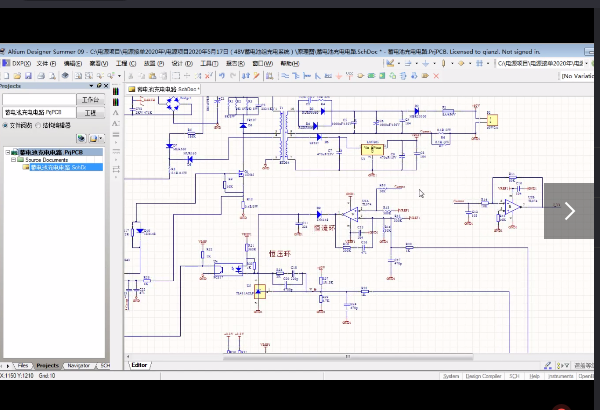Click the horizontal scrollbar under schematic
This screenshot has width=600, height=410.
(348, 356)
